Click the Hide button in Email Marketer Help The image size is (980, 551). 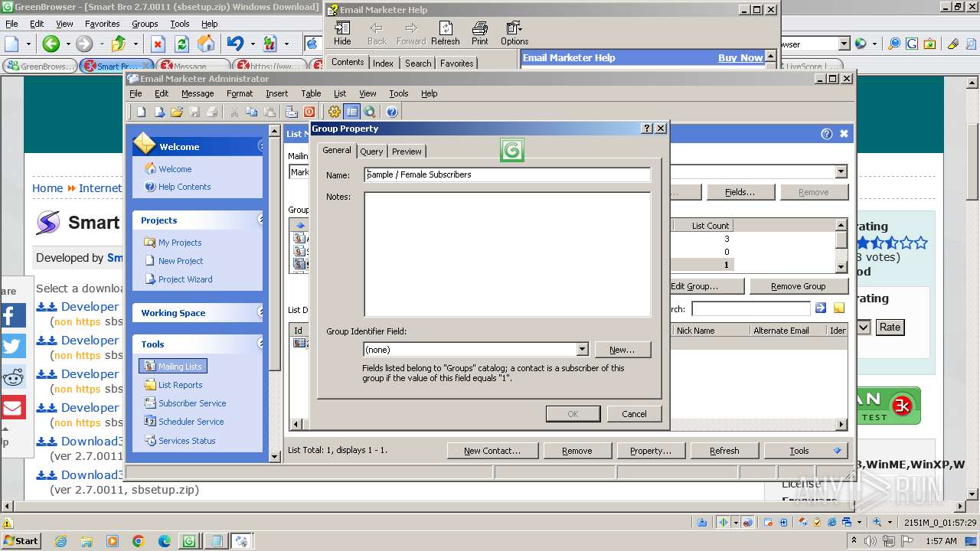342,34
